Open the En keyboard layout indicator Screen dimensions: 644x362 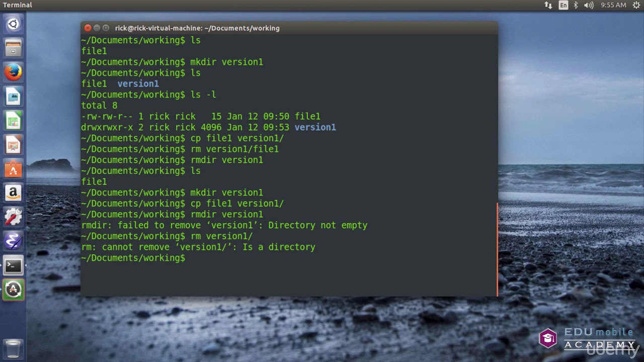(x=563, y=5)
